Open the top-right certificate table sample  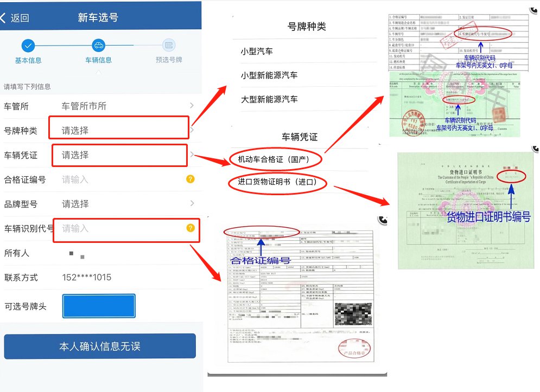[x=459, y=42]
